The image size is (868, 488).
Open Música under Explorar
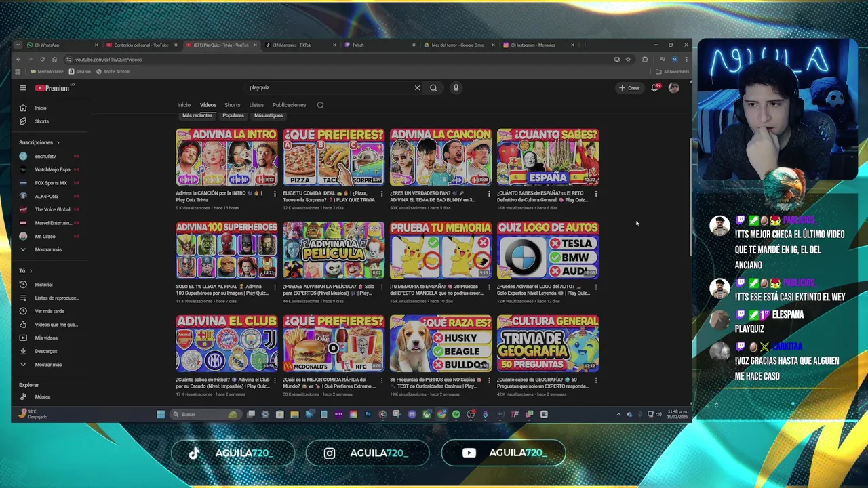42,396
